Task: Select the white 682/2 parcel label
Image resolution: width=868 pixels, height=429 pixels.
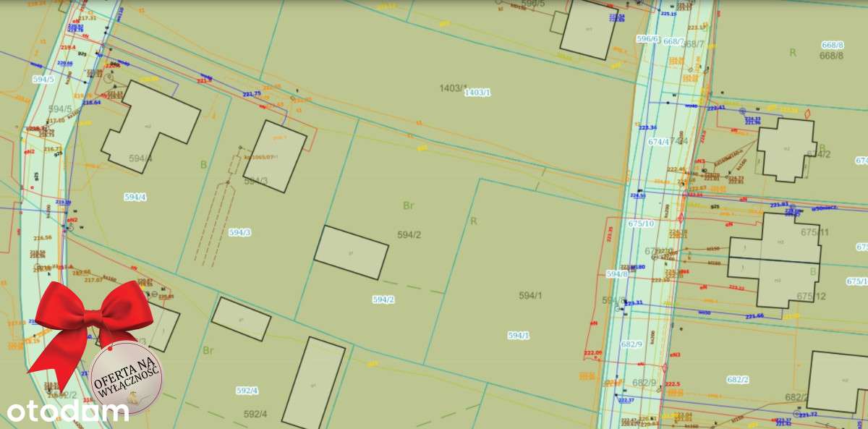Action: pyautogui.click(x=738, y=379)
